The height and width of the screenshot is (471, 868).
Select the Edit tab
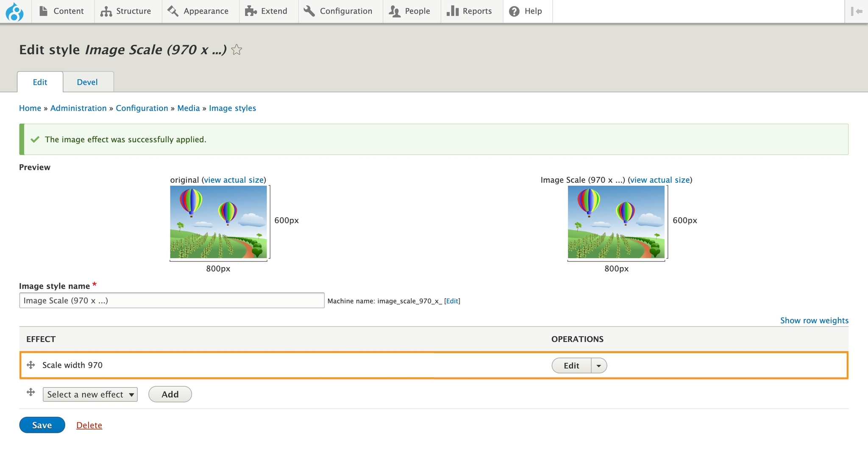[x=40, y=82]
